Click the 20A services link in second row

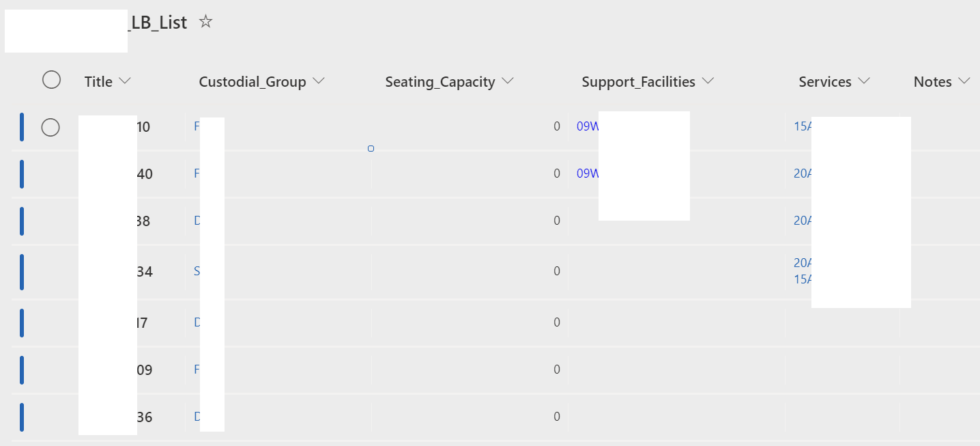pos(803,173)
